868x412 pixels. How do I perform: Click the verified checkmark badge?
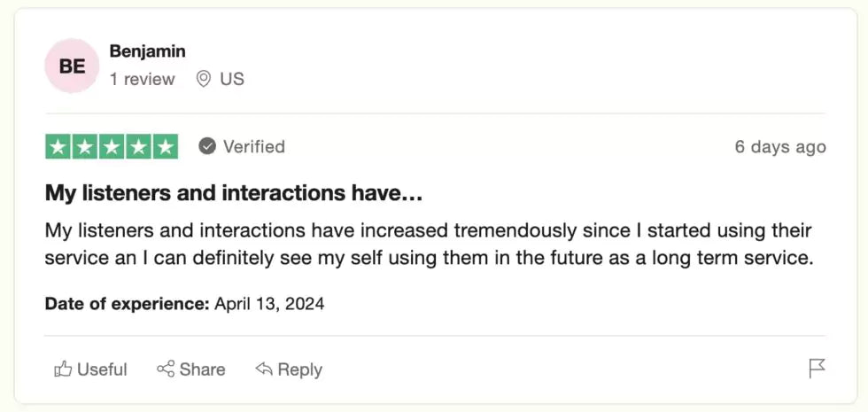pos(207,146)
